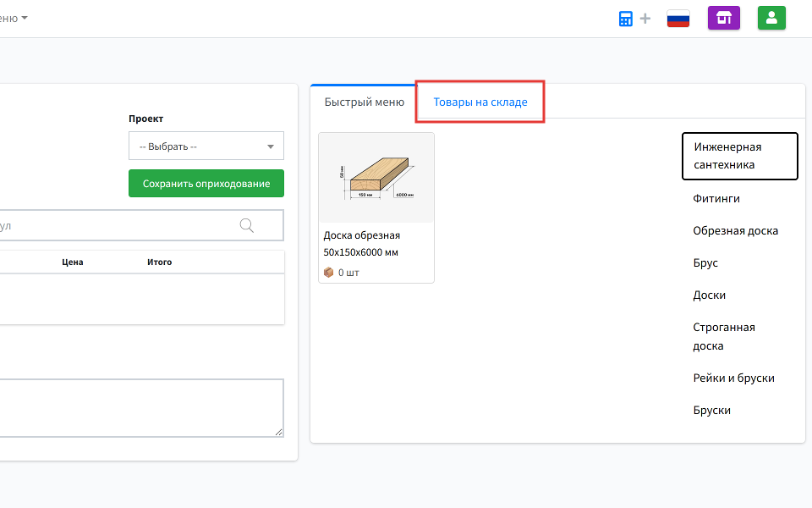Switch to Быстрый меню tab
The image size is (812, 508).
pos(364,102)
